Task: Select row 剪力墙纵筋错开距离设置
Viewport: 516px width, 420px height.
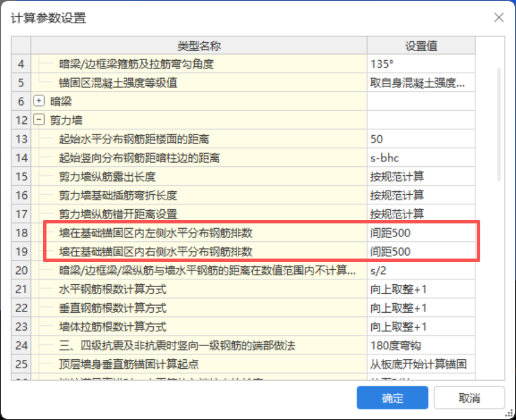Action: click(x=199, y=214)
